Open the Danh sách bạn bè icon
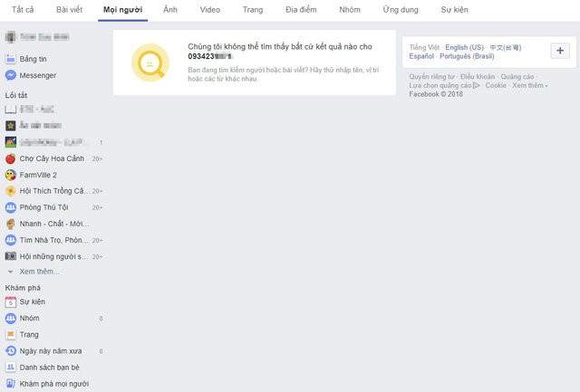The width and height of the screenshot is (580, 392). 10,367
